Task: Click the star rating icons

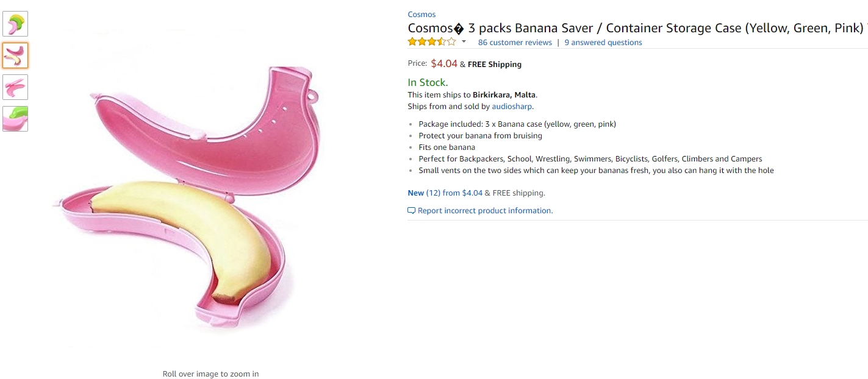Action: 432,42
